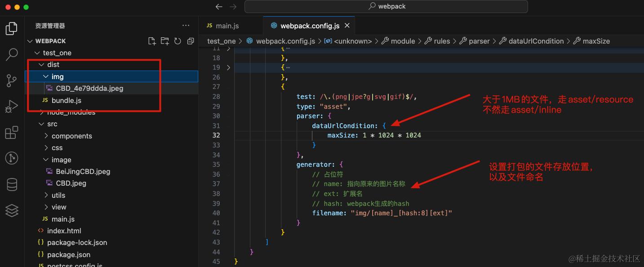
Task: Click the filename string on line 40
Action: coord(401,213)
